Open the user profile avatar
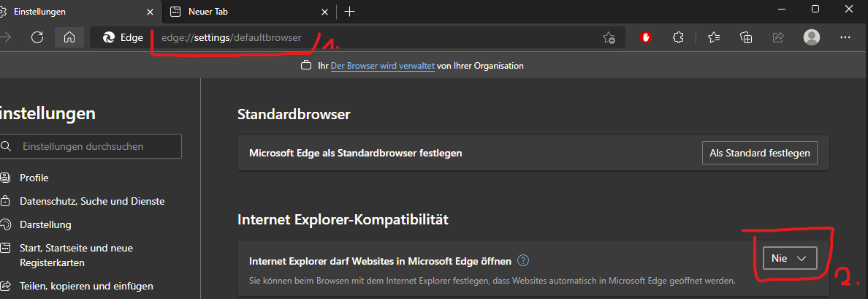The image size is (868, 299). [811, 37]
